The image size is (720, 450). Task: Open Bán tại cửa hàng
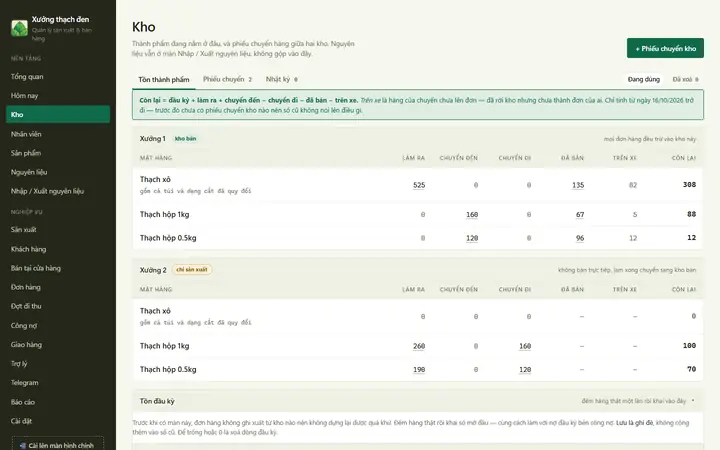click(58, 268)
